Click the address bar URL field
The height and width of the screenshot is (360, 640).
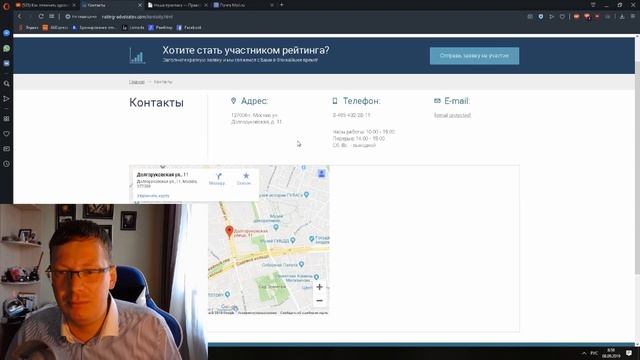pyautogui.click(x=137, y=17)
